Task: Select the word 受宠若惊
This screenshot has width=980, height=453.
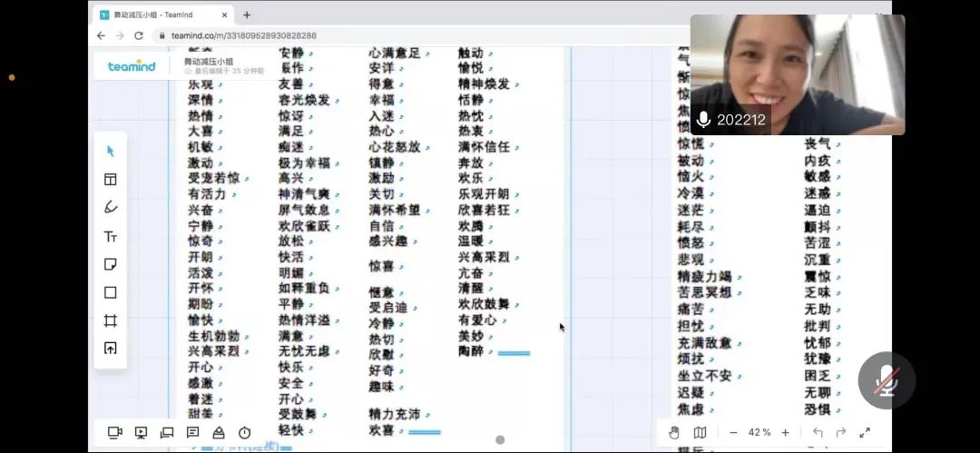Action: click(x=214, y=178)
